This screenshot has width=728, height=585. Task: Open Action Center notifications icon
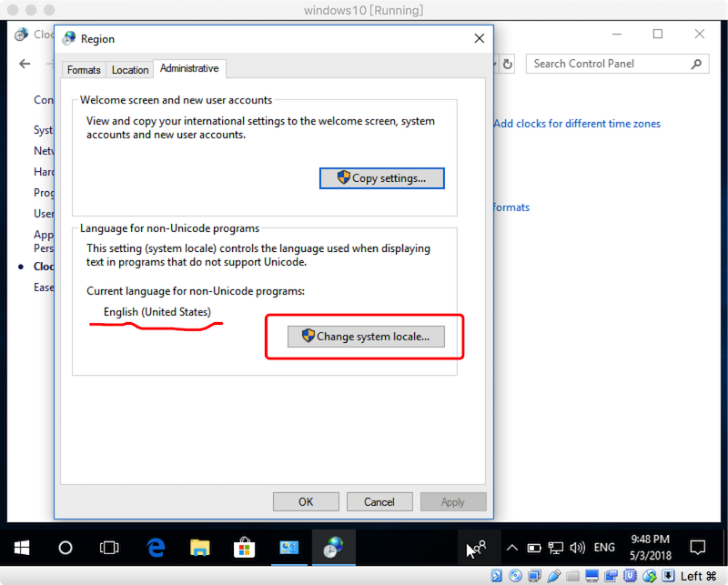click(697, 548)
